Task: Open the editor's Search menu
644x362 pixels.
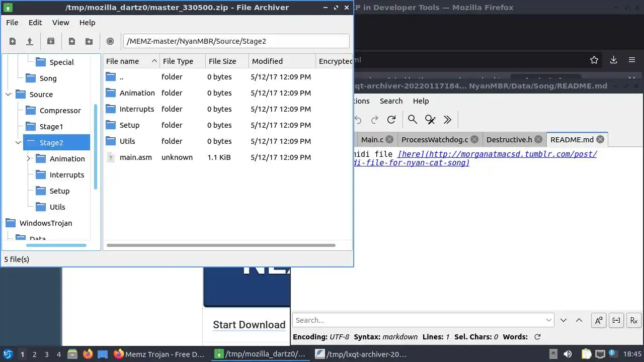Action: (x=391, y=101)
